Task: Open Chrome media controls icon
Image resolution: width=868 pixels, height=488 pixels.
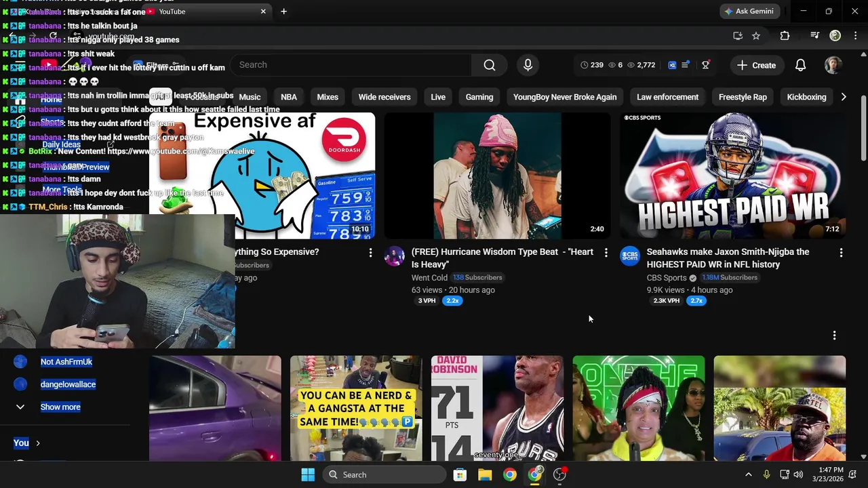Action: [x=815, y=36]
